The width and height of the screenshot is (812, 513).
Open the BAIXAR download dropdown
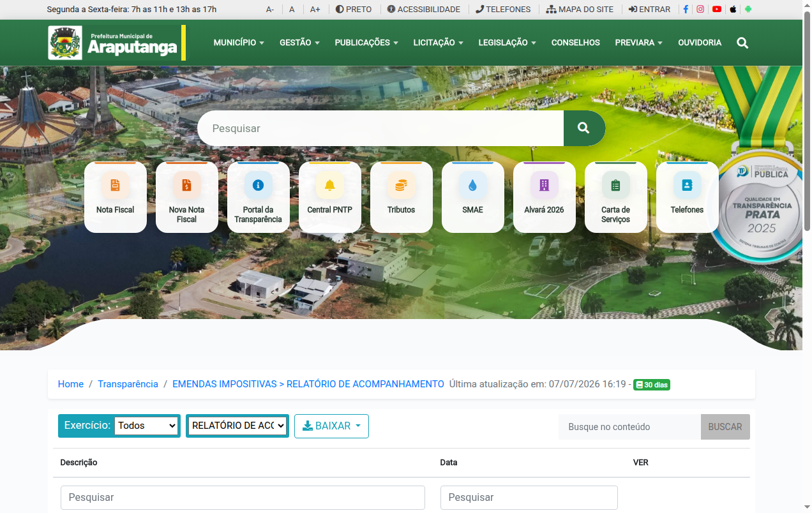point(331,426)
